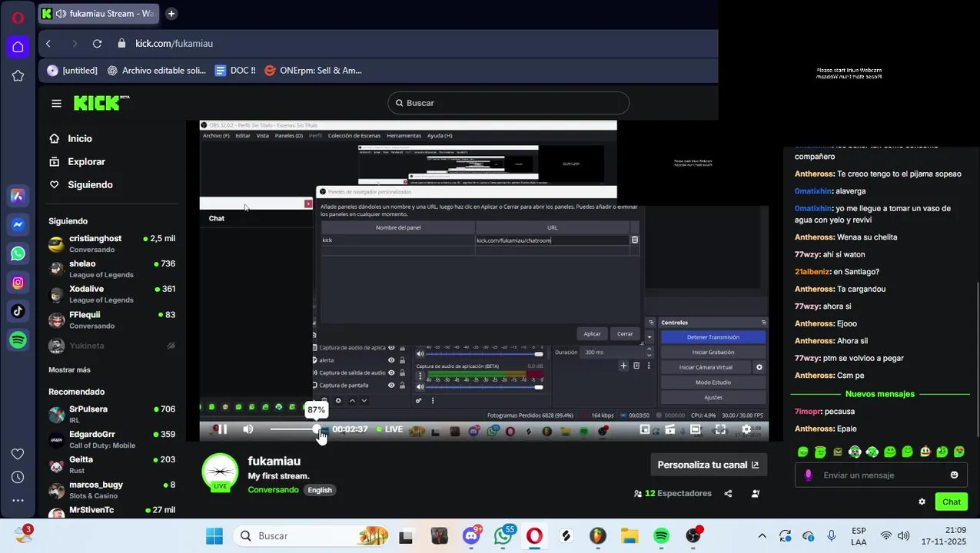Share the fukamiau stream
Image resolution: width=980 pixels, height=553 pixels.
[728, 493]
